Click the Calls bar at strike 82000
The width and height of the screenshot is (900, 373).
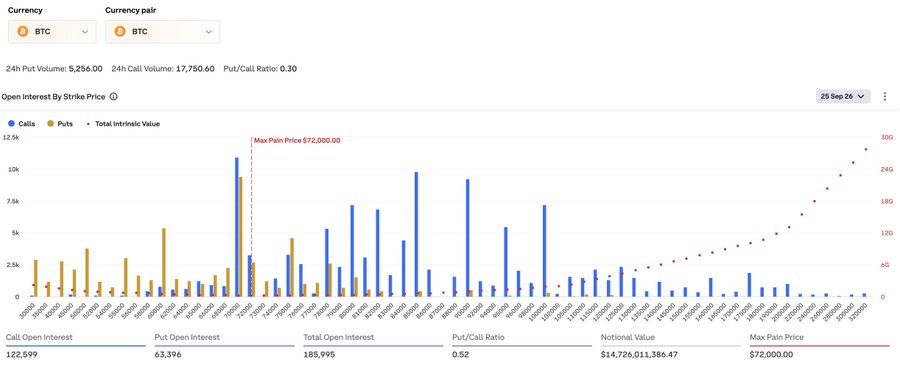coord(378,253)
